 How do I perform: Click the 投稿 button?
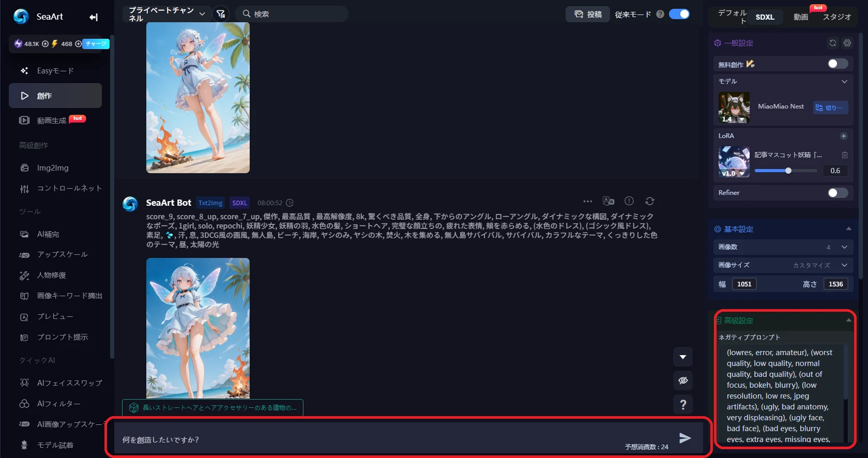tap(588, 14)
